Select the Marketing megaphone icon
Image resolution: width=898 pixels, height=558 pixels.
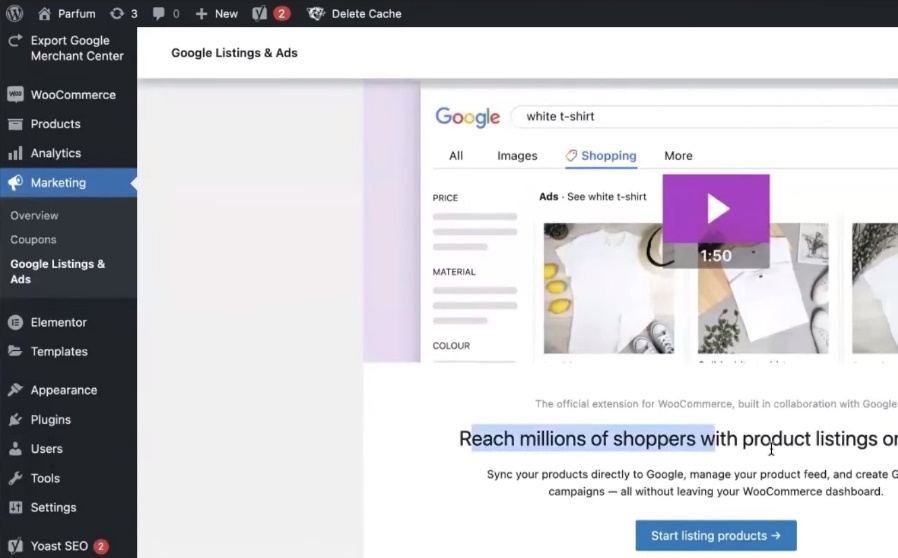15,183
